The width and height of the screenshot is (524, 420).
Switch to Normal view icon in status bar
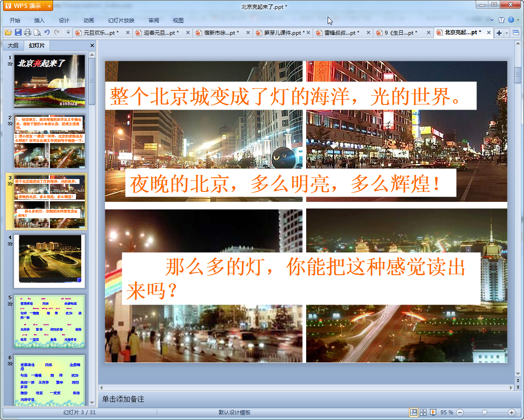(x=413, y=413)
